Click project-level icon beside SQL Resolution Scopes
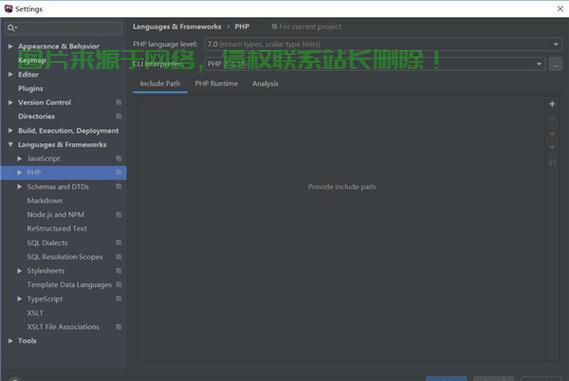 click(x=119, y=257)
